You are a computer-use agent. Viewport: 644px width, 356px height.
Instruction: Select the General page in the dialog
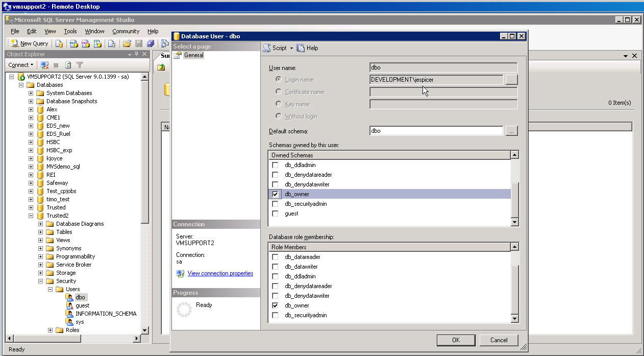pos(194,55)
